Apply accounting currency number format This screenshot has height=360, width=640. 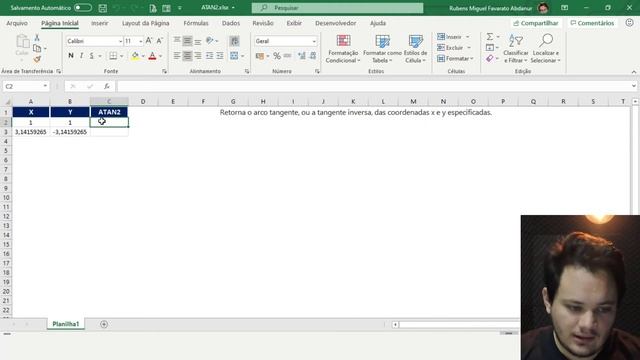click(x=260, y=56)
